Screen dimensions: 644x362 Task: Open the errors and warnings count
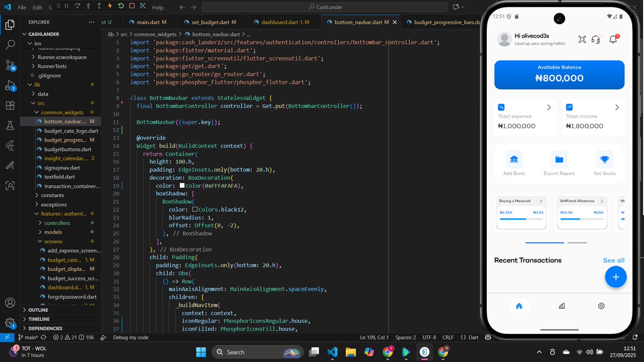pyautogui.click(x=73, y=337)
